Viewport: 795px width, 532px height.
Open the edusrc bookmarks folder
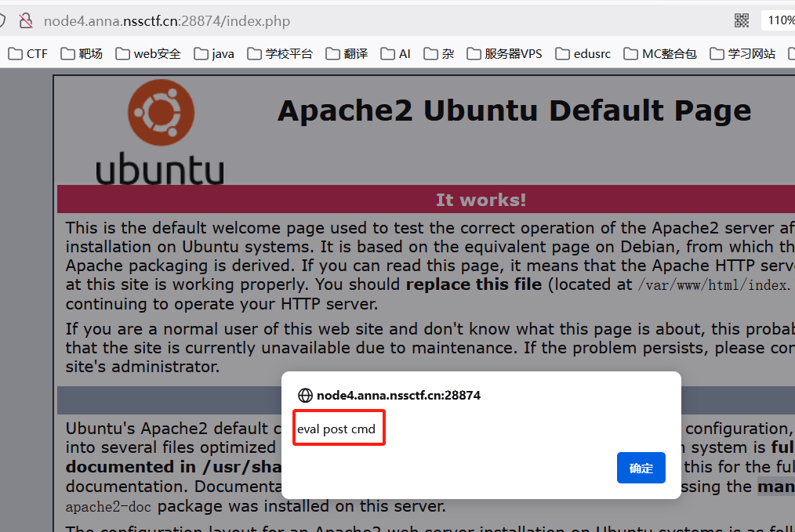click(583, 54)
